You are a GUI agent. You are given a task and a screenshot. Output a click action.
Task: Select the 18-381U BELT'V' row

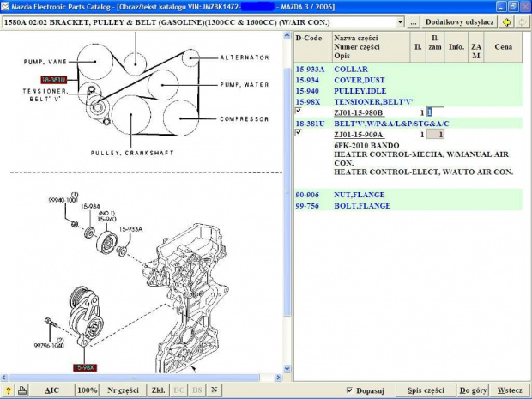click(x=408, y=124)
